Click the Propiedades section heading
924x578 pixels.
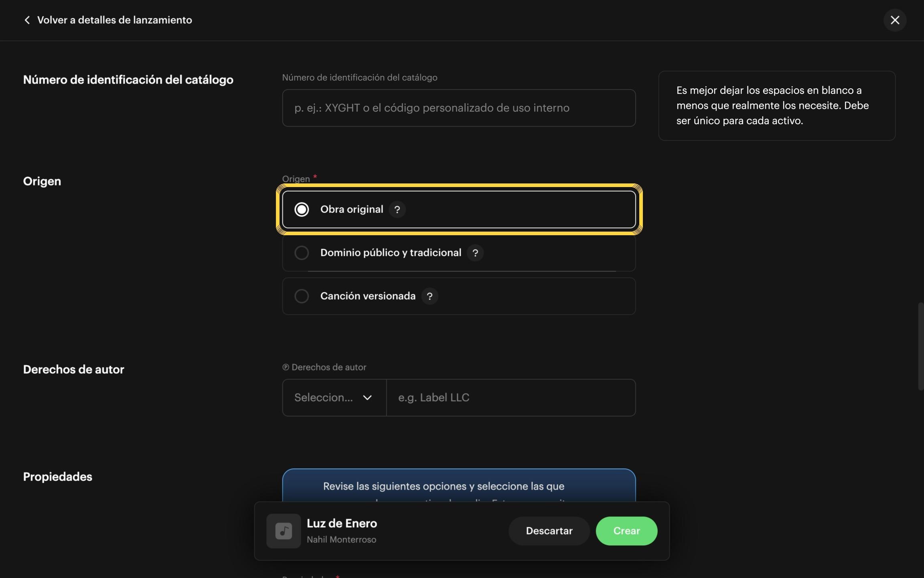[58, 477]
